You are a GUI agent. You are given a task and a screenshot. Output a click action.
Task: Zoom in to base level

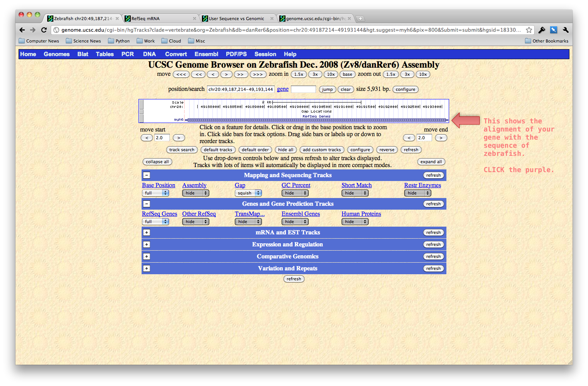[x=347, y=74]
